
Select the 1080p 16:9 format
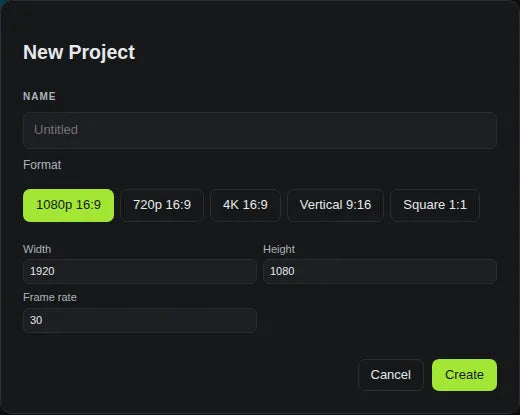pos(68,205)
